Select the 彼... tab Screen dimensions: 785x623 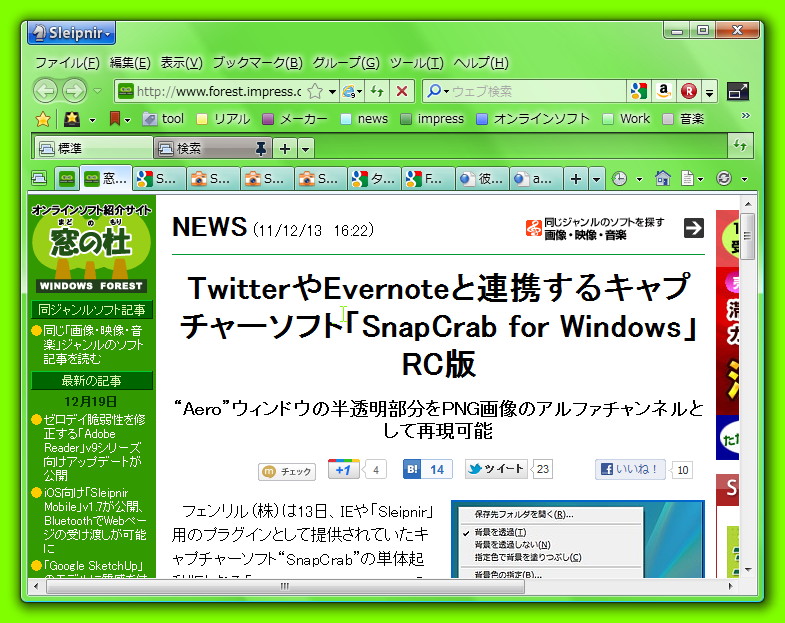[x=482, y=179]
